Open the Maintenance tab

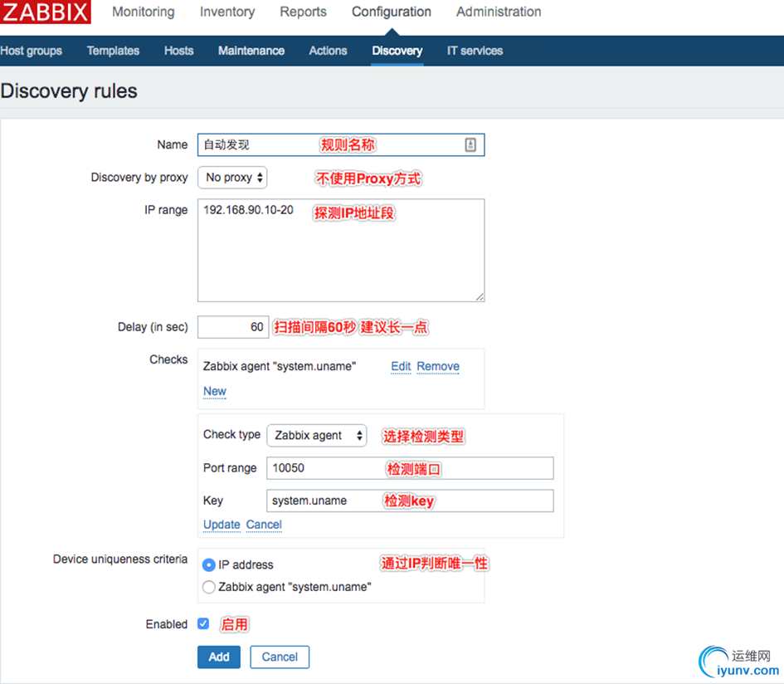tap(251, 51)
